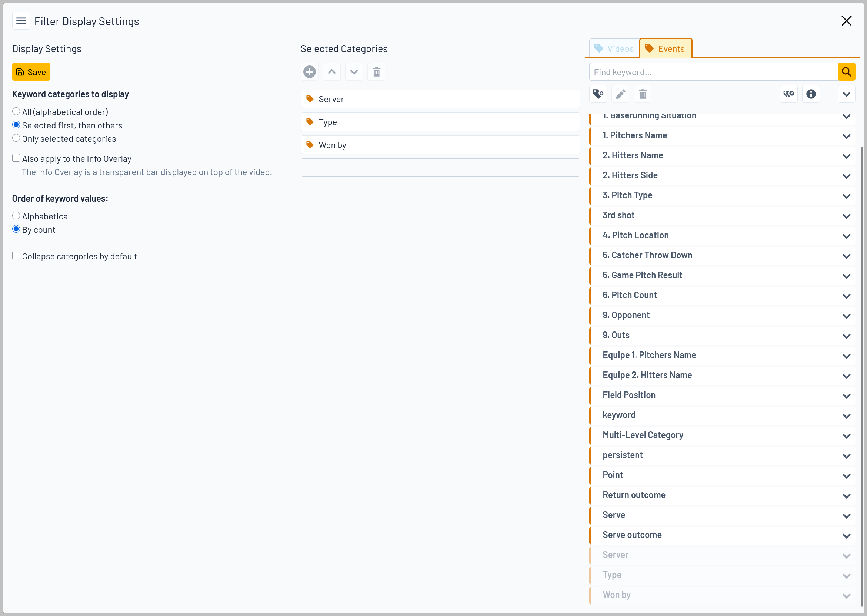This screenshot has height=616, width=867.
Task: Click the add keyword tag icon
Action: [x=598, y=94]
